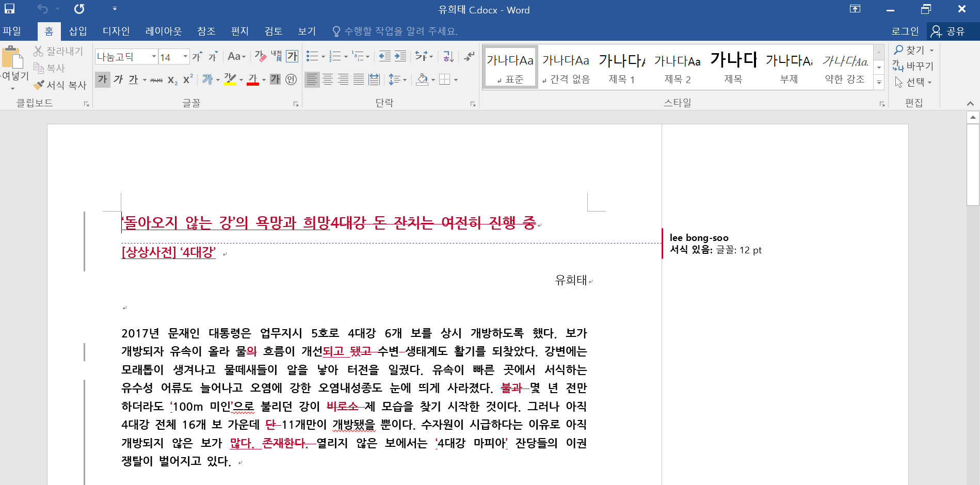Click the bullet list icon

click(312, 56)
